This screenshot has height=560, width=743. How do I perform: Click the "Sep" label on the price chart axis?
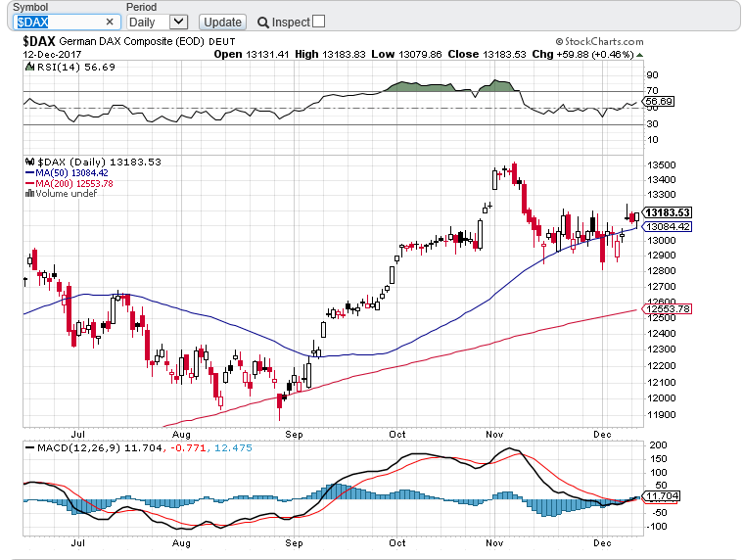pyautogui.click(x=294, y=435)
